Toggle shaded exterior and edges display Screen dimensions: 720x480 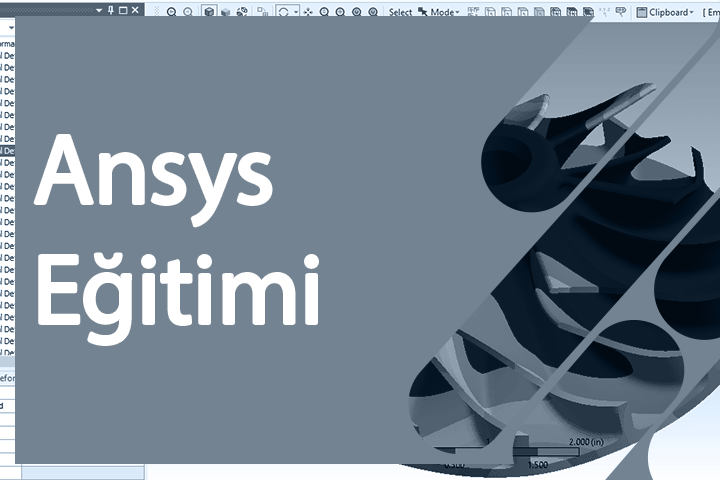click(x=209, y=12)
